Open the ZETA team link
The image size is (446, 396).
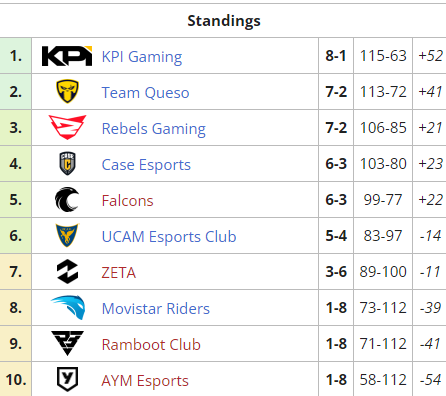[x=119, y=273]
